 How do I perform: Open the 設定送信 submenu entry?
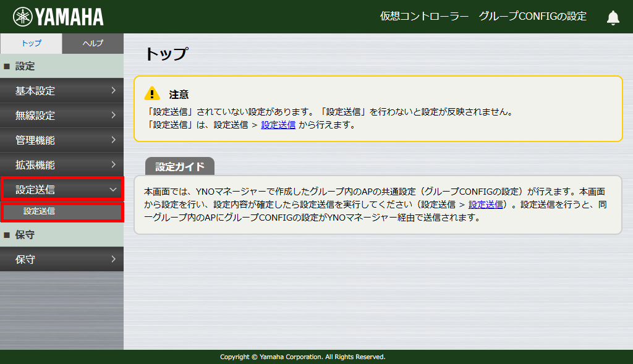tap(62, 212)
